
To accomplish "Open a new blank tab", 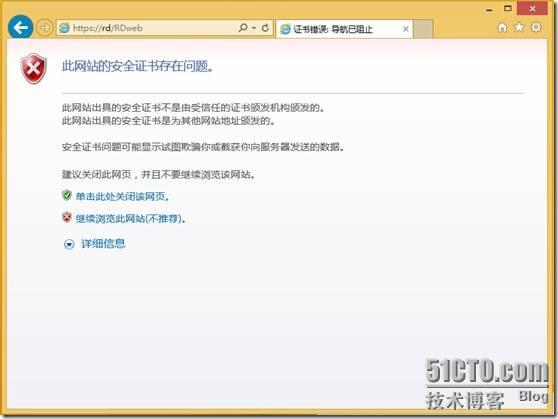I will point(423,29).
